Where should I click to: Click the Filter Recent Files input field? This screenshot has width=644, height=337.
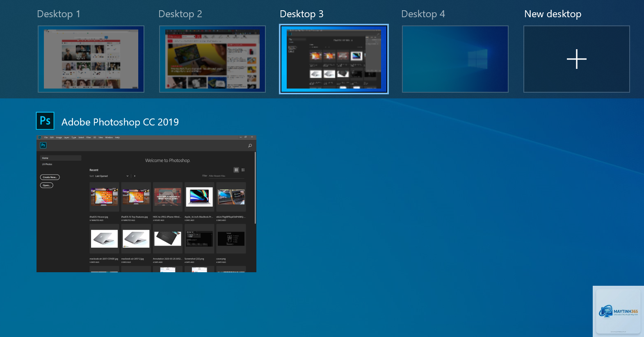pos(226,176)
